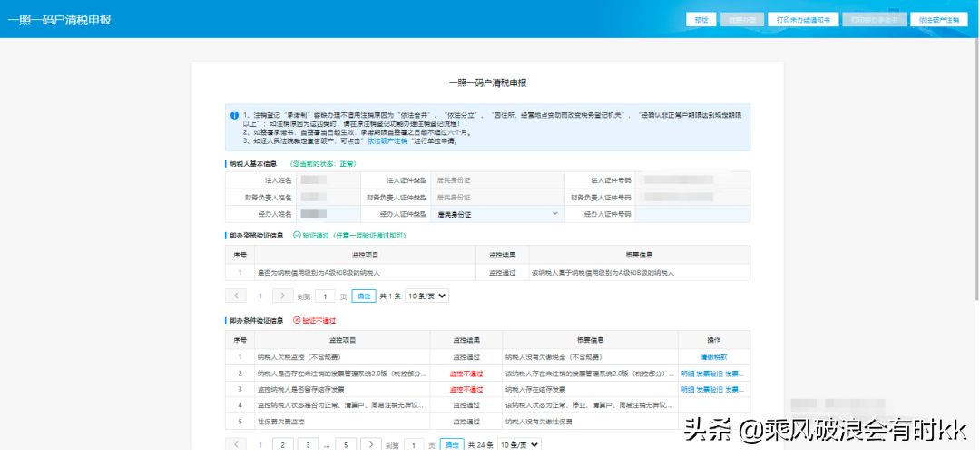Click row 2 red 监控不通过 cell

tap(465, 374)
